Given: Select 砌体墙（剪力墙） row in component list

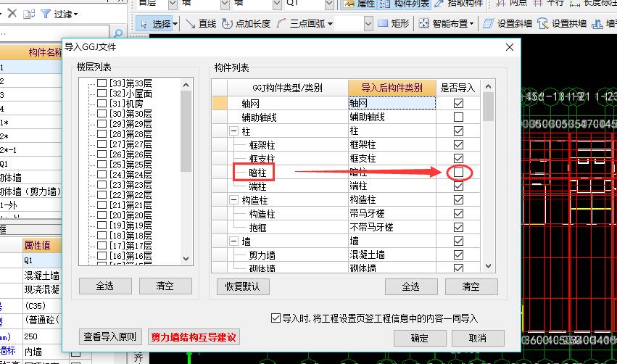Looking at the screenshot, I should point(30,191).
